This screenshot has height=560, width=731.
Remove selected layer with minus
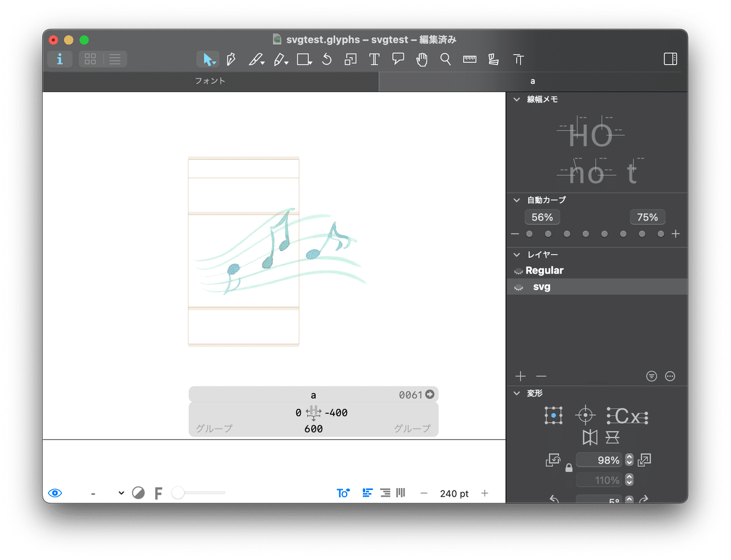[541, 377]
